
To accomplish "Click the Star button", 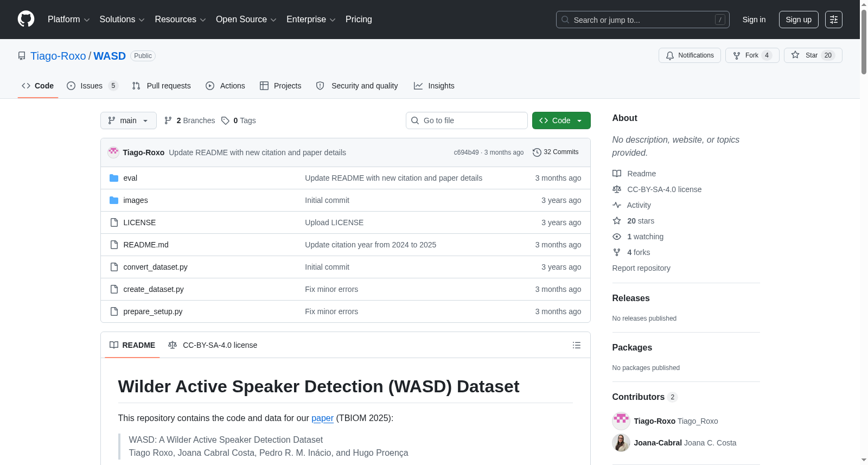I will (813, 55).
